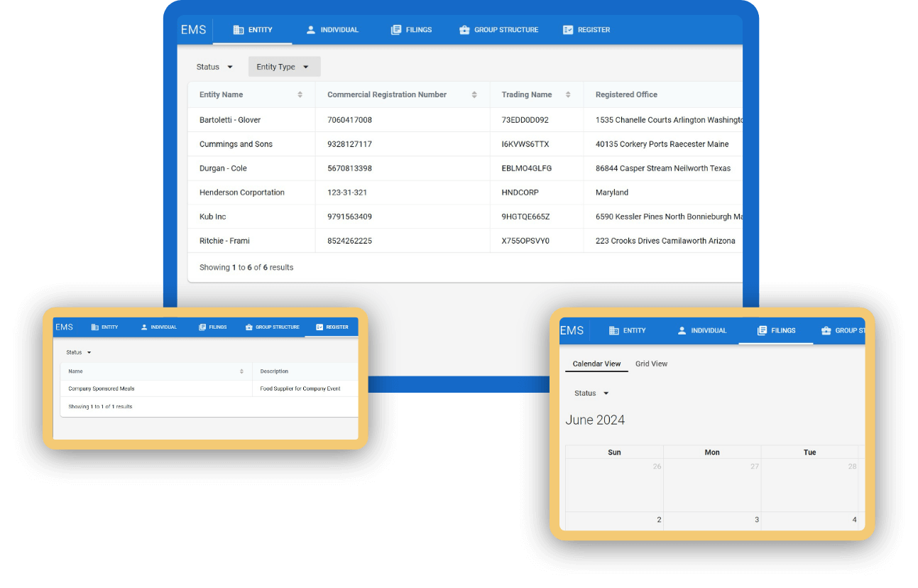Viewport: 918px width, 588px height.
Task: Expand the Status filter above the entity table
Action: coord(214,67)
